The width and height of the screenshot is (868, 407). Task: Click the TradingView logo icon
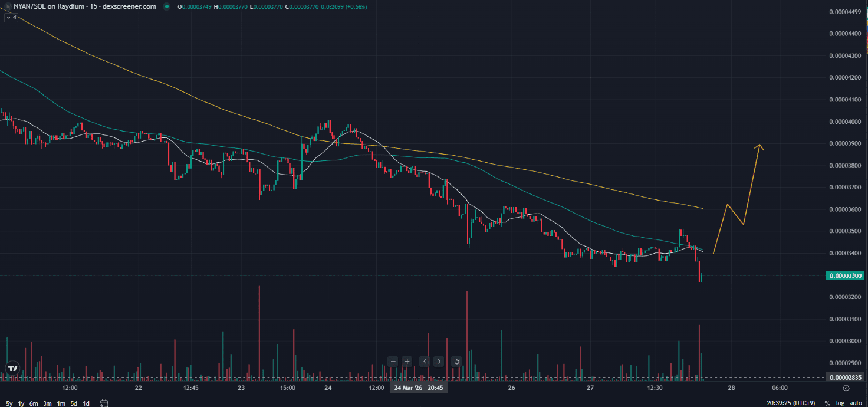click(12, 368)
